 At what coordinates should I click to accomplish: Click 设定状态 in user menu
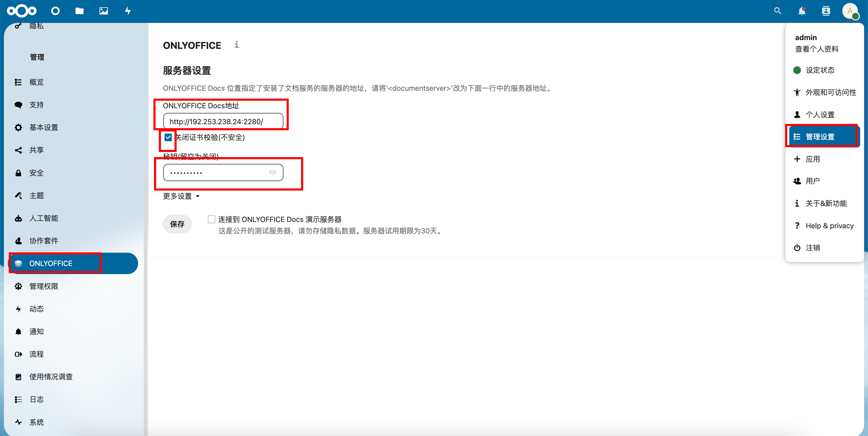[824, 70]
